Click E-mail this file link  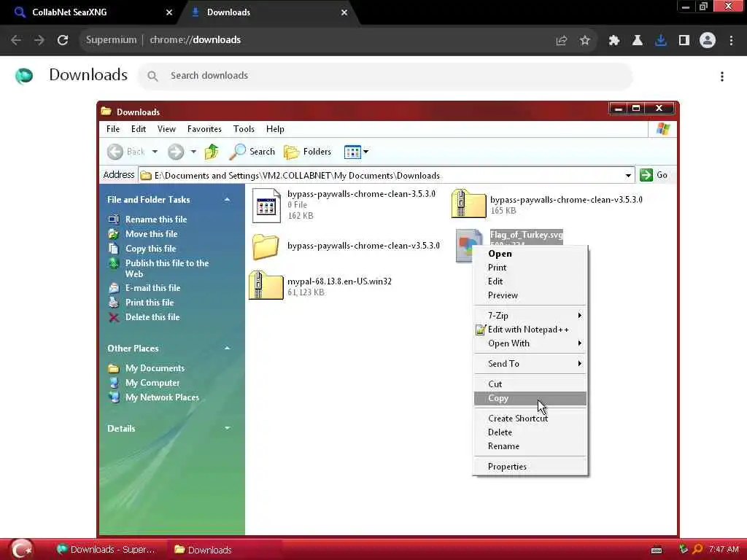point(152,288)
